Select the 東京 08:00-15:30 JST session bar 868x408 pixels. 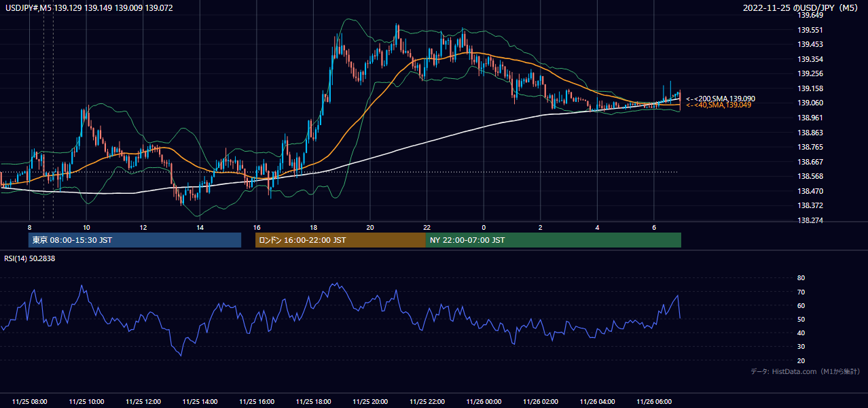coord(135,240)
